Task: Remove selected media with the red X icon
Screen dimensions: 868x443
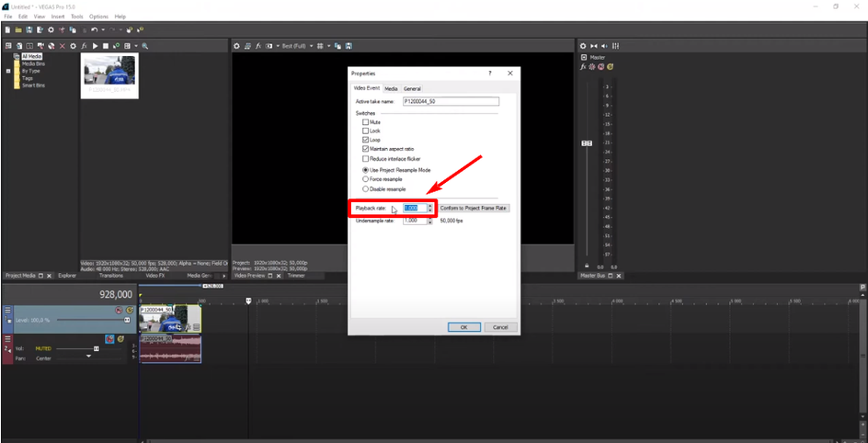Action: click(x=62, y=46)
